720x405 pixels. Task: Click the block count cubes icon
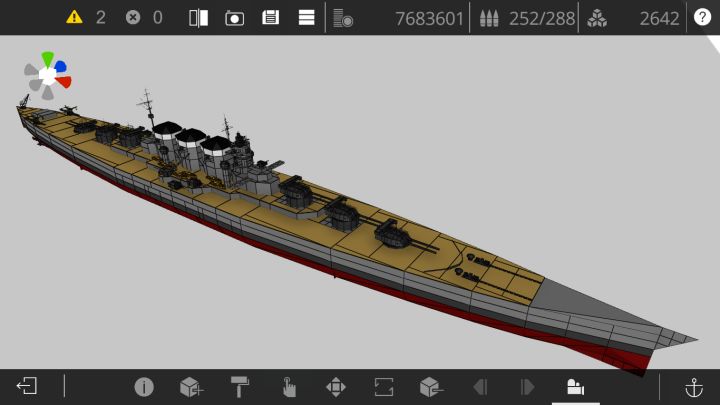(597, 18)
